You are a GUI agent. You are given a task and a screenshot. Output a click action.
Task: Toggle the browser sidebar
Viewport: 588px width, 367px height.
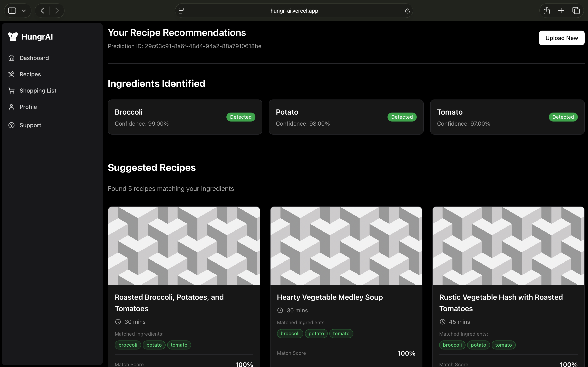click(12, 11)
